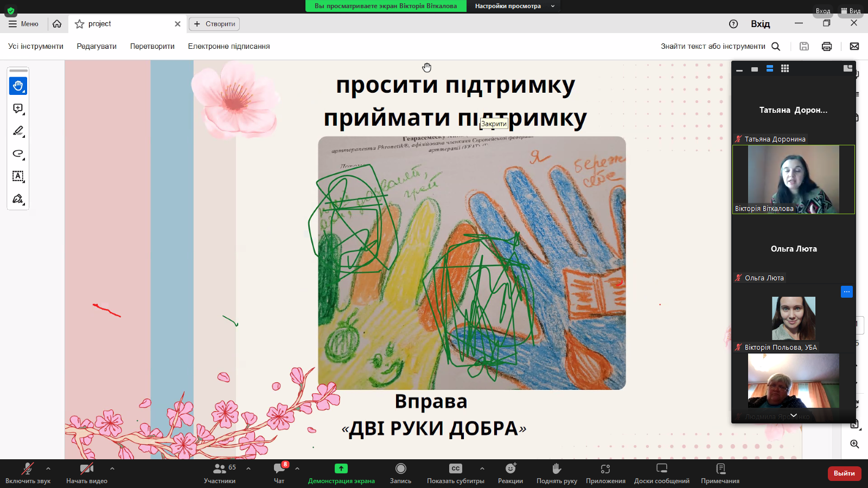
Task: Switch video panel to gallery grid view
Action: coord(785,68)
